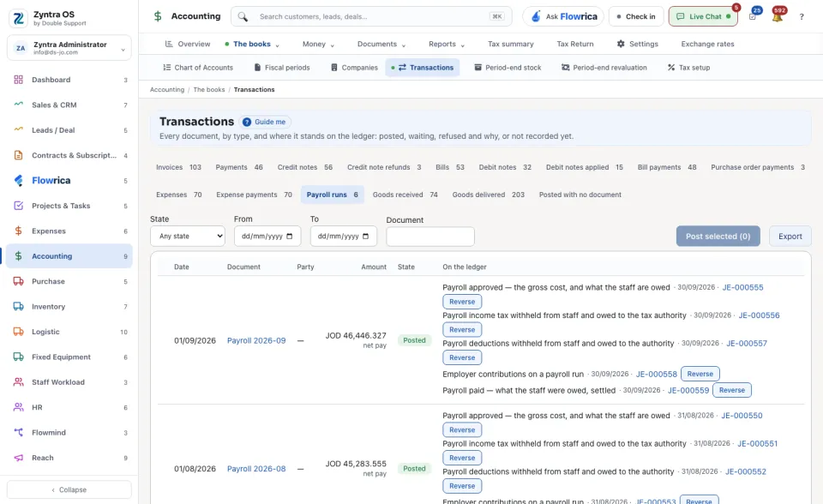Open the Flowrica sidebar icon
Screen dimensions: 823x504
point(18,180)
